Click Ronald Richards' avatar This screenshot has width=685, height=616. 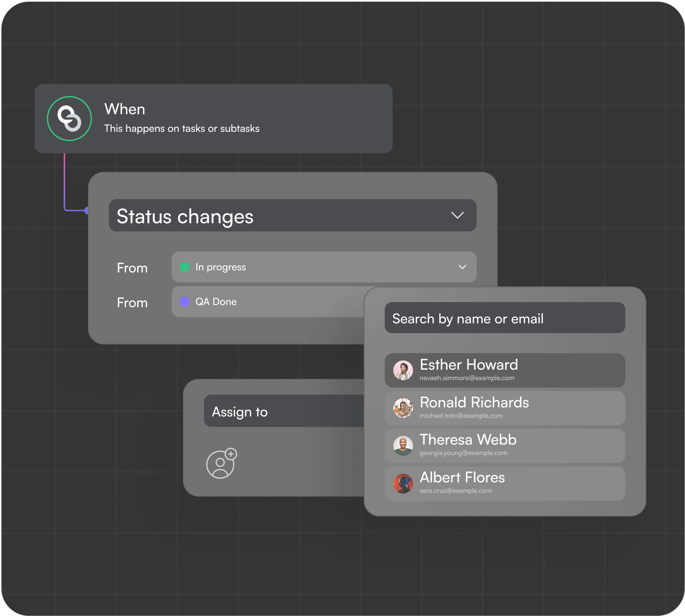(x=403, y=408)
